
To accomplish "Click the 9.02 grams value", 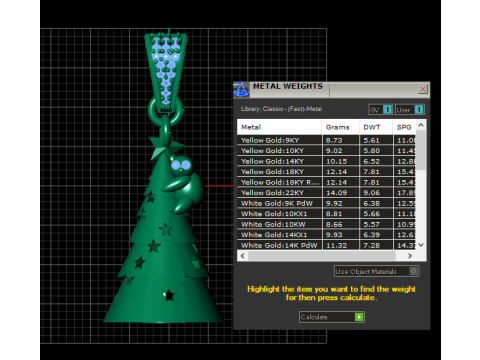I will [x=334, y=151].
